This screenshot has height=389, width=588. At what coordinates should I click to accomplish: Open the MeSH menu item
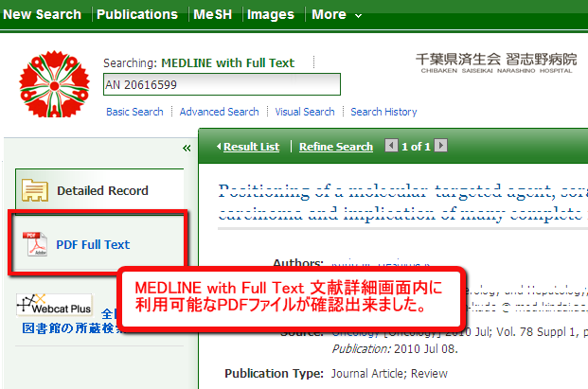[x=213, y=14]
